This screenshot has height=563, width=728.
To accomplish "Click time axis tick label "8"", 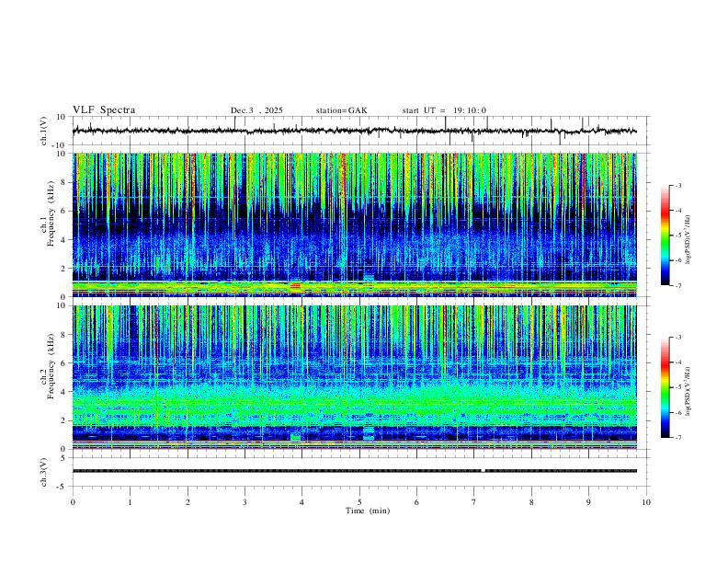I will tap(531, 502).
